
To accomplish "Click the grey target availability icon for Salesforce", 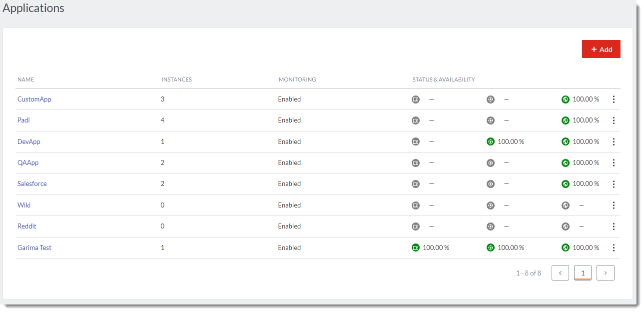I will [x=490, y=183].
